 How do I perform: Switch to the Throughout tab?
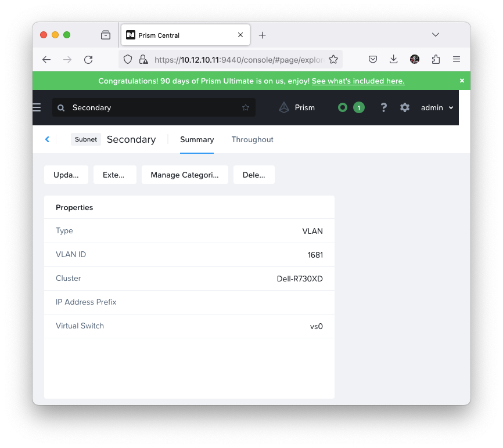click(x=253, y=140)
